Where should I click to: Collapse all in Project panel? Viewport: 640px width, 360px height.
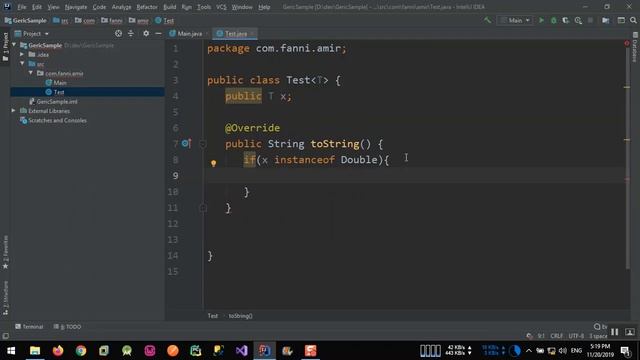pyautogui.click(x=131, y=33)
